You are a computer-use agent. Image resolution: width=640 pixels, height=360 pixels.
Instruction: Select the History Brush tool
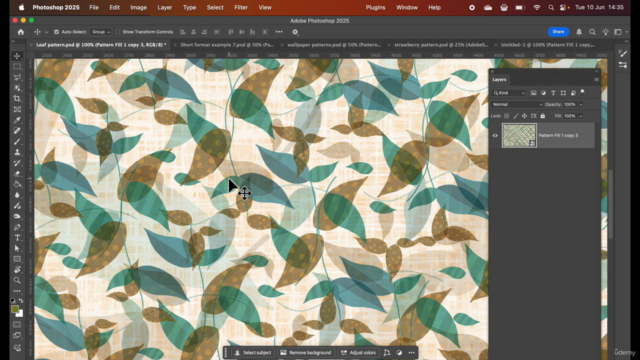[x=17, y=163]
